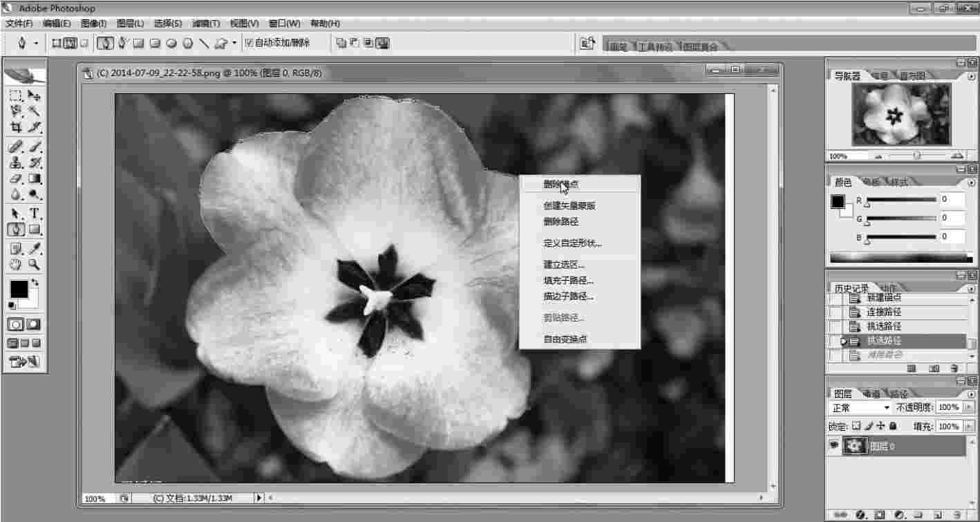Select the Move tool in toolbox

click(x=34, y=96)
